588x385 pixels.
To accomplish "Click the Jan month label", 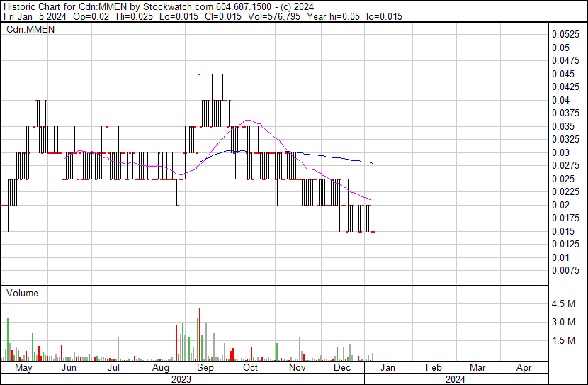I will 388,368.
